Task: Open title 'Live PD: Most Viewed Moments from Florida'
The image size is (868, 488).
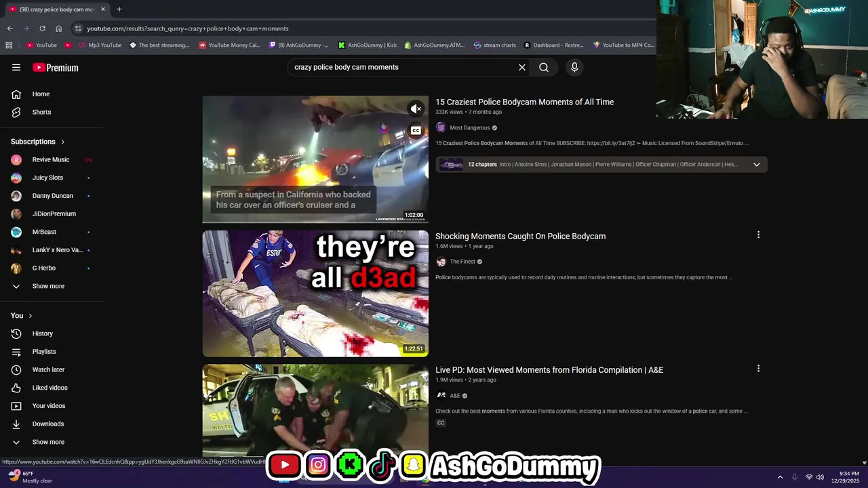Action: coord(549,370)
